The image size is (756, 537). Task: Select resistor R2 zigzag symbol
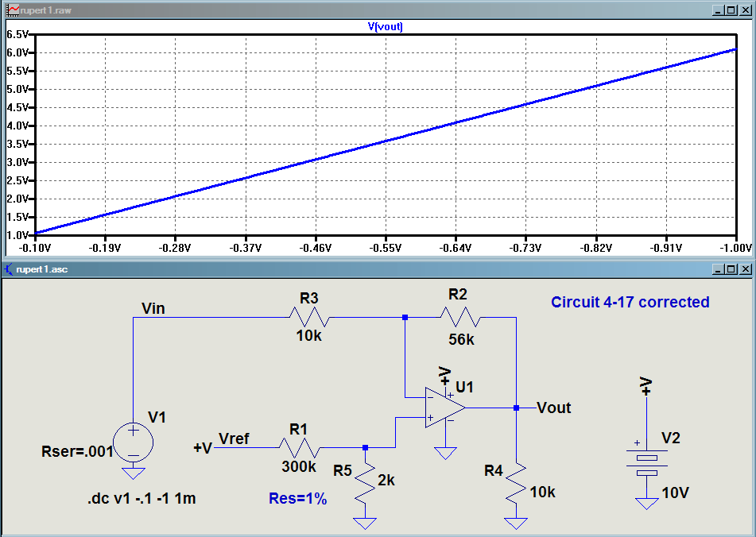460,318
